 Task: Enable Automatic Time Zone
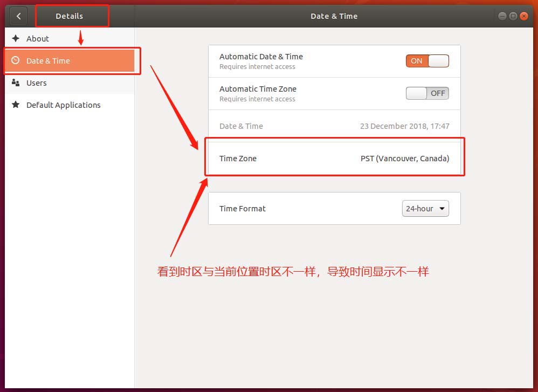coord(427,93)
